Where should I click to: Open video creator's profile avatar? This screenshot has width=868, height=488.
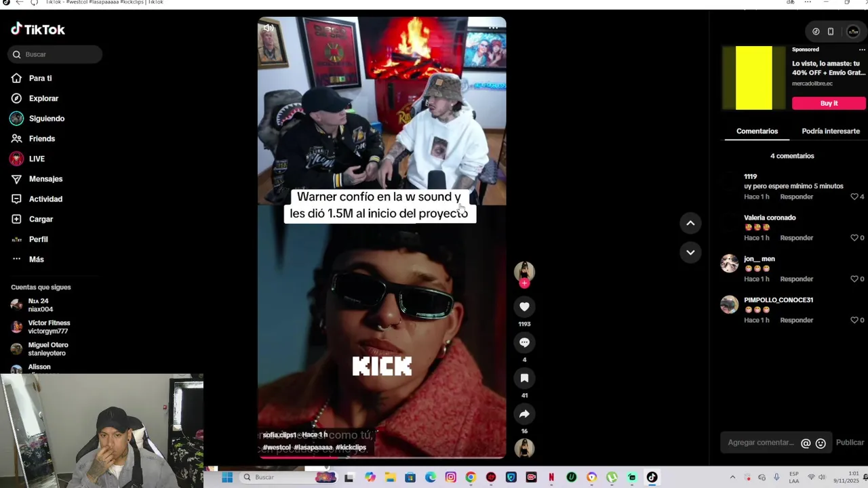(x=524, y=271)
